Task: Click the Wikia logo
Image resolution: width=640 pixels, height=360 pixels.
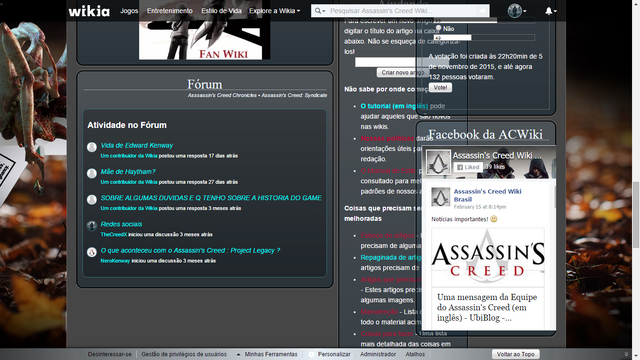Action: pyautogui.click(x=89, y=11)
